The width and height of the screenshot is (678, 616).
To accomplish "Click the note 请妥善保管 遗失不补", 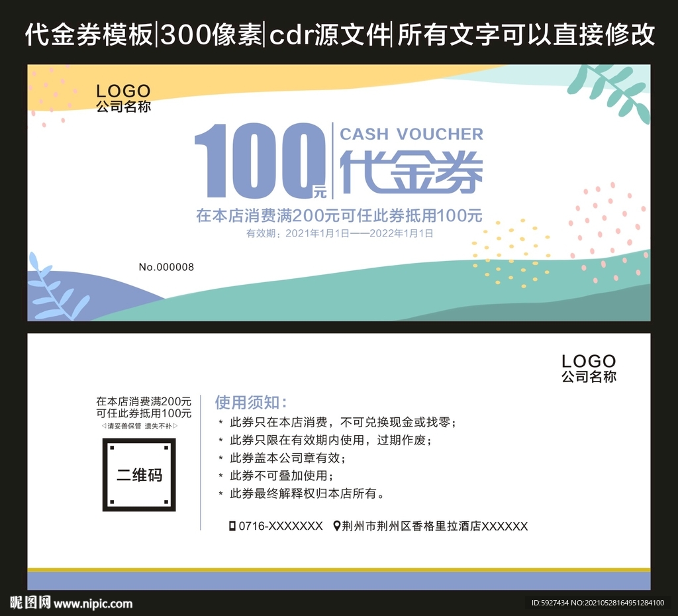I will (x=139, y=426).
